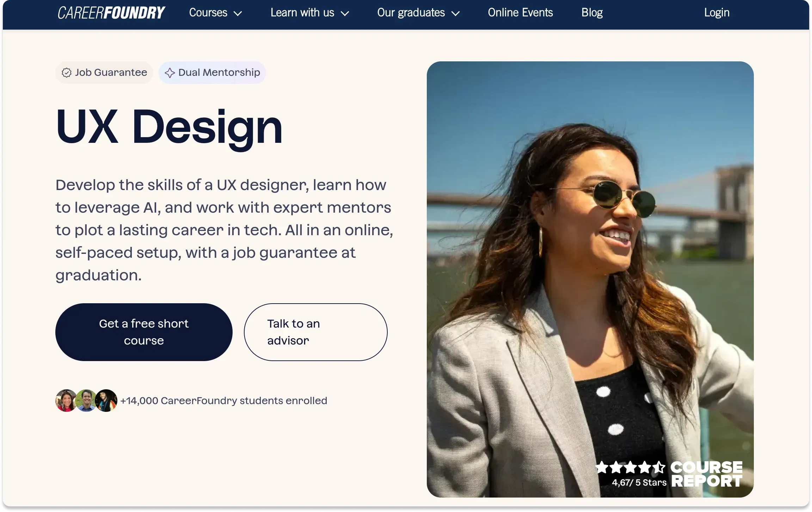
Task: Click the Job Guarantee badge icon
Action: [x=67, y=72]
